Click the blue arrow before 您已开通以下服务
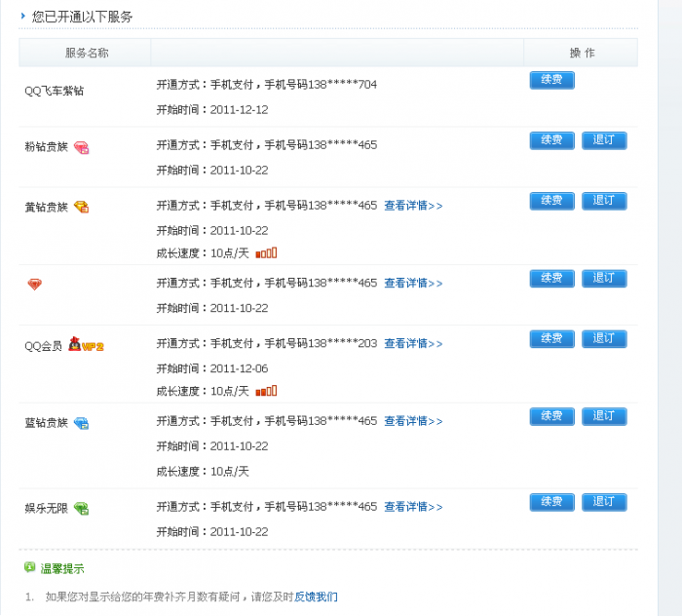The height and width of the screenshot is (616, 682). (23, 17)
